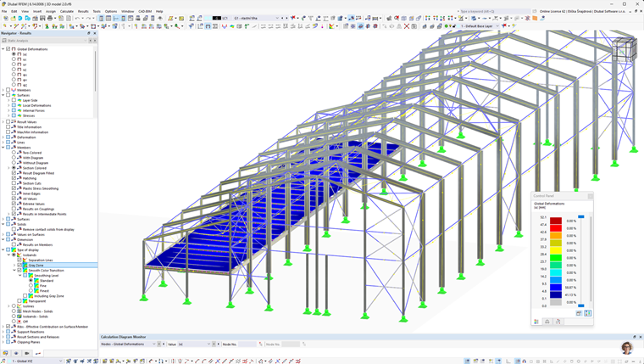Open the load case G1 dropdown
Viewport: 644px width, 364px height.
pyautogui.click(x=277, y=18)
